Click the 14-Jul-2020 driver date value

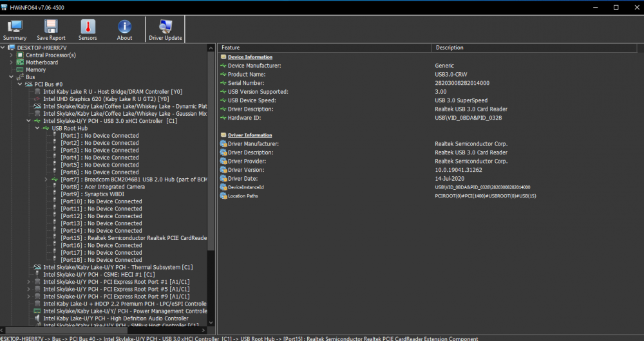(450, 178)
